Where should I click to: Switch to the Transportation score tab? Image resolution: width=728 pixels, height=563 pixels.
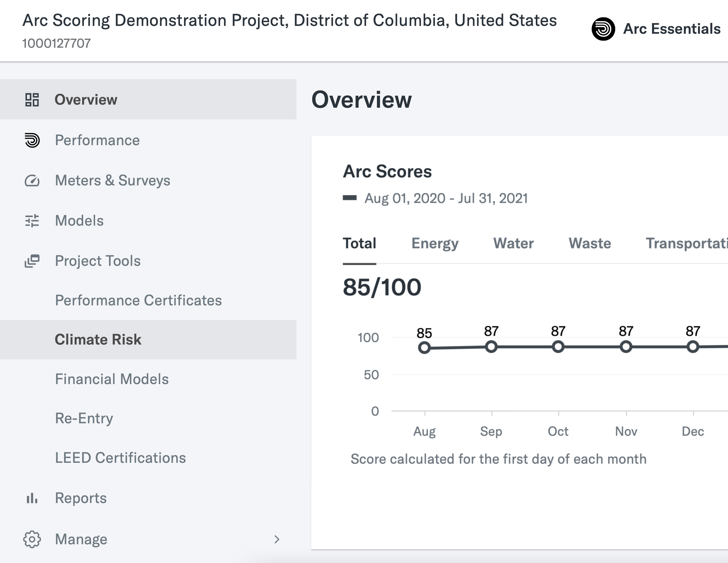[x=687, y=243]
